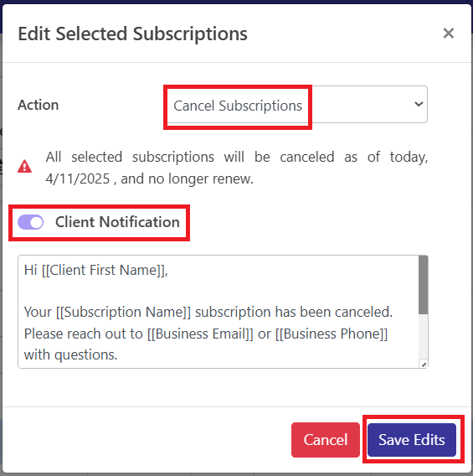Image resolution: width=473 pixels, height=476 pixels.
Task: Click the Action field label
Action: point(39,105)
